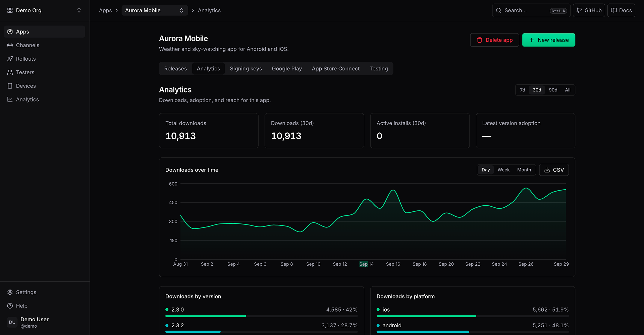
Task: Open the Testing tab
Action: click(379, 69)
